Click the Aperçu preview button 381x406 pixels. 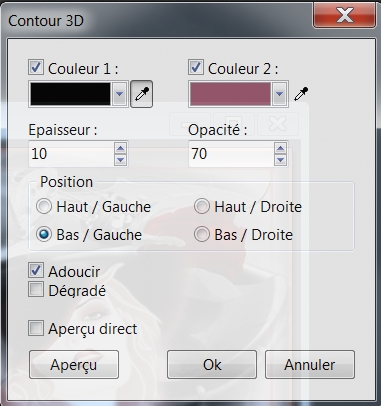pos(74,364)
